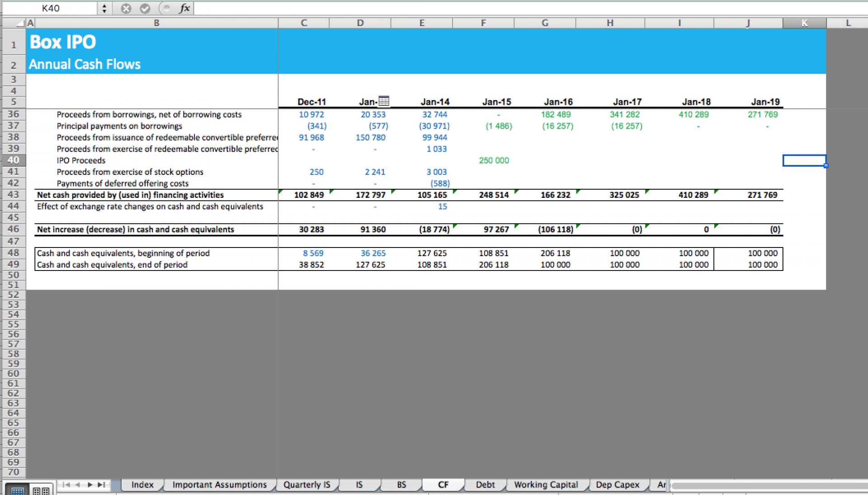868x495 pixels.
Task: Click into the formula bar input
Action: click(531, 8)
